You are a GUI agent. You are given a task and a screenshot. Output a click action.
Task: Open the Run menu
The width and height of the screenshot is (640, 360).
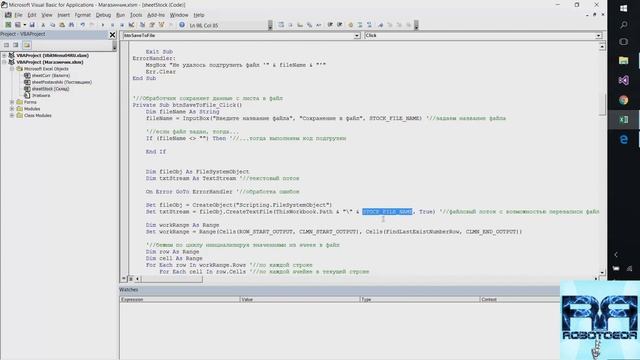[120, 15]
